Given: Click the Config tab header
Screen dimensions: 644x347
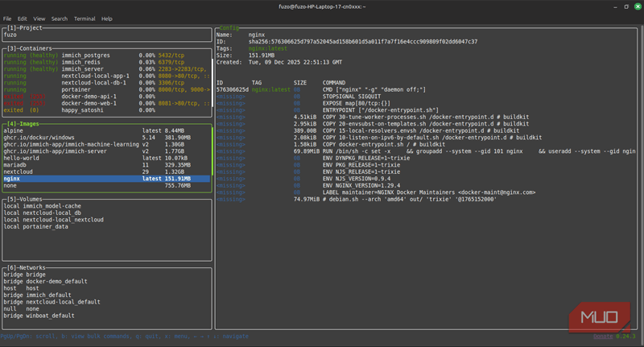Looking at the screenshot, I should point(229,27).
